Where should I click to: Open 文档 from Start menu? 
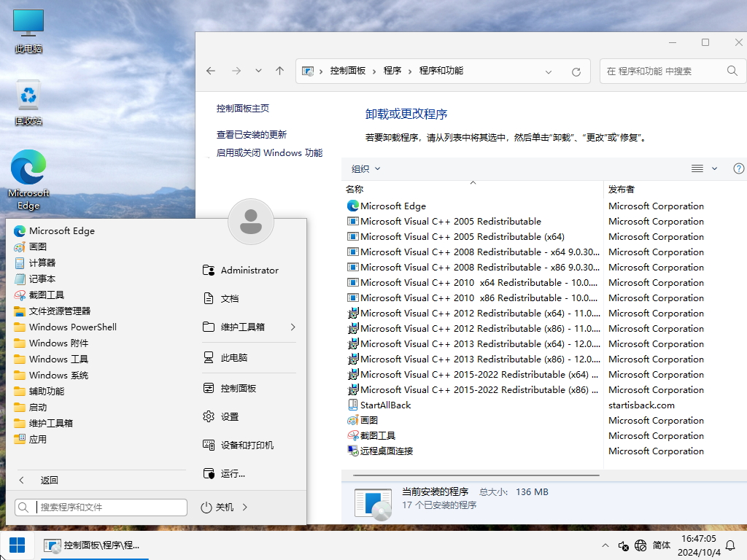coord(220,298)
